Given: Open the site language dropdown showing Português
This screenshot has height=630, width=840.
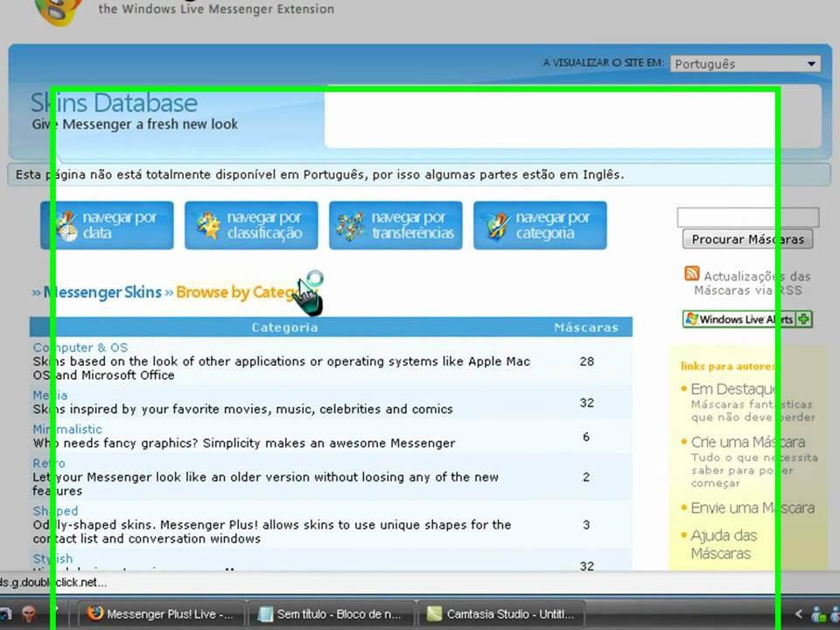Looking at the screenshot, I should (x=745, y=64).
